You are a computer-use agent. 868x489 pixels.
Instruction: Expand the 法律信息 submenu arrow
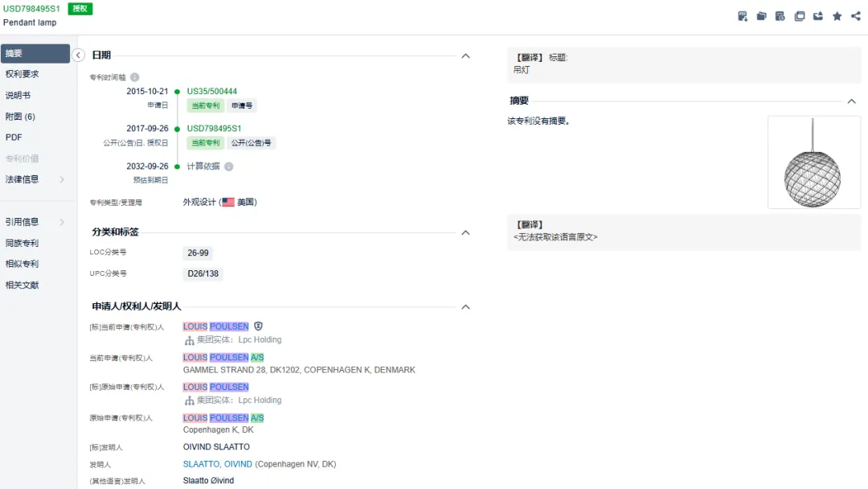(x=62, y=179)
